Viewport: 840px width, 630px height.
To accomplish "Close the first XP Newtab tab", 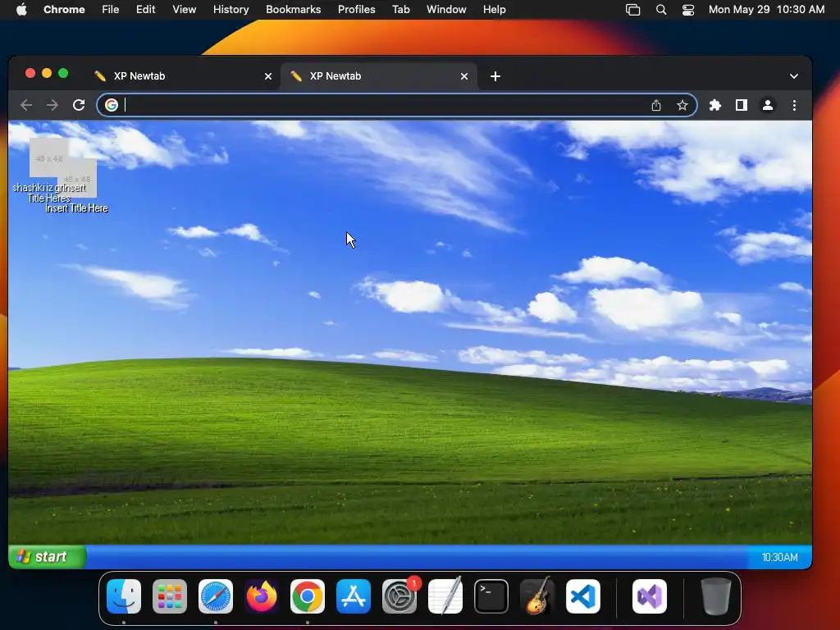I will point(268,76).
